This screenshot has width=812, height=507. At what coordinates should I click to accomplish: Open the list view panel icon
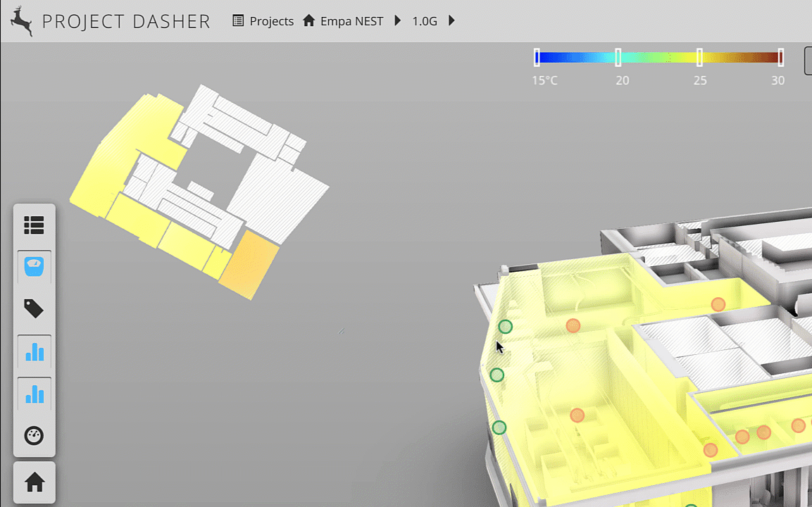[x=34, y=225]
